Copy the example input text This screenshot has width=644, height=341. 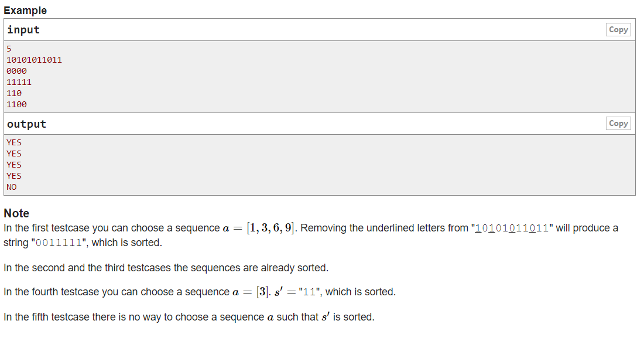(618, 30)
